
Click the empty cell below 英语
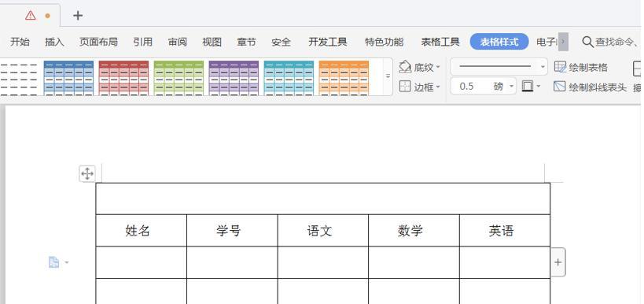pos(505,262)
